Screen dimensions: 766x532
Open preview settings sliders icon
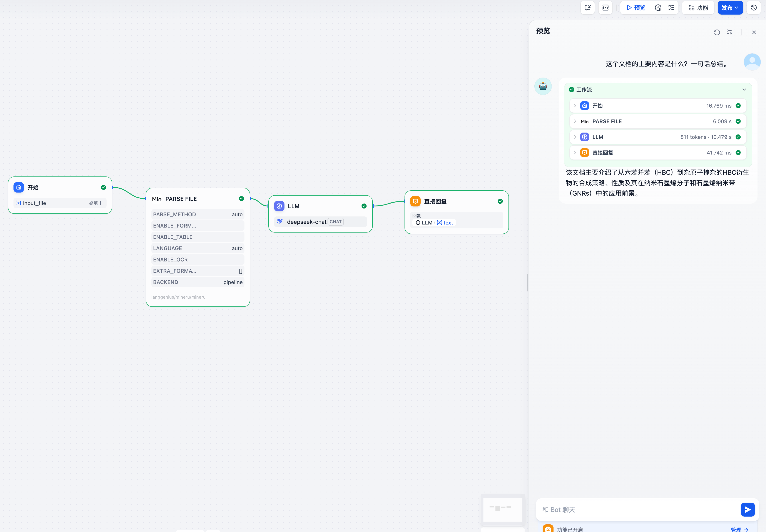[x=729, y=32]
